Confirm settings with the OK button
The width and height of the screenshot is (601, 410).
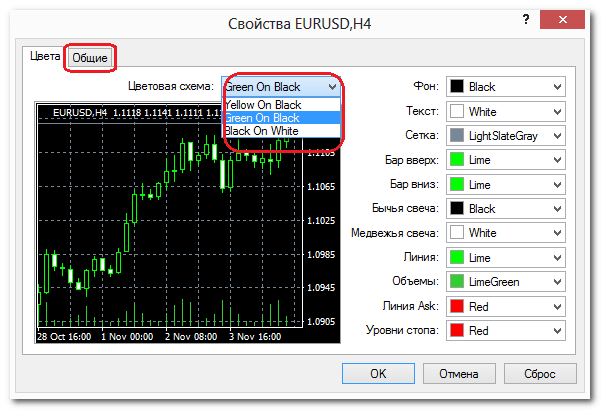(378, 374)
